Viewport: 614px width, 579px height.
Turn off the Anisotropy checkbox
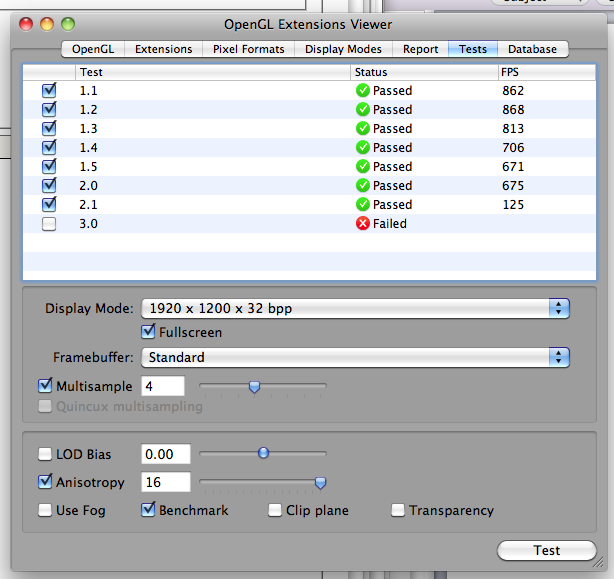coord(45,482)
